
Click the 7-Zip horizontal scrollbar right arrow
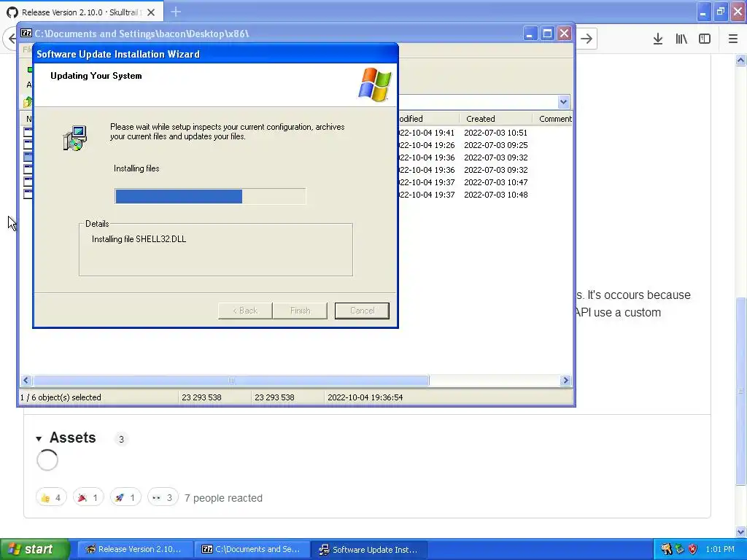tap(565, 380)
